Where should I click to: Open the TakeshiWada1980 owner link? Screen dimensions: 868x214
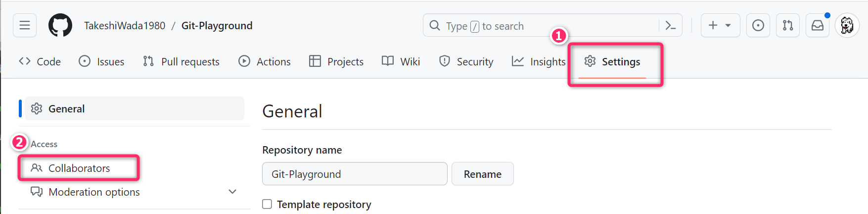125,26
